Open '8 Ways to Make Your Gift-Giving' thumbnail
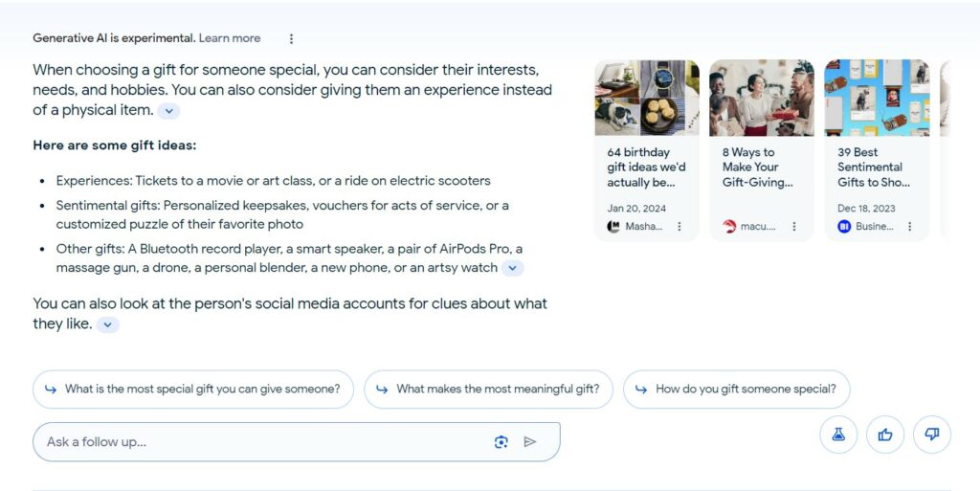Screen dimensions: 980x491 click(762, 98)
